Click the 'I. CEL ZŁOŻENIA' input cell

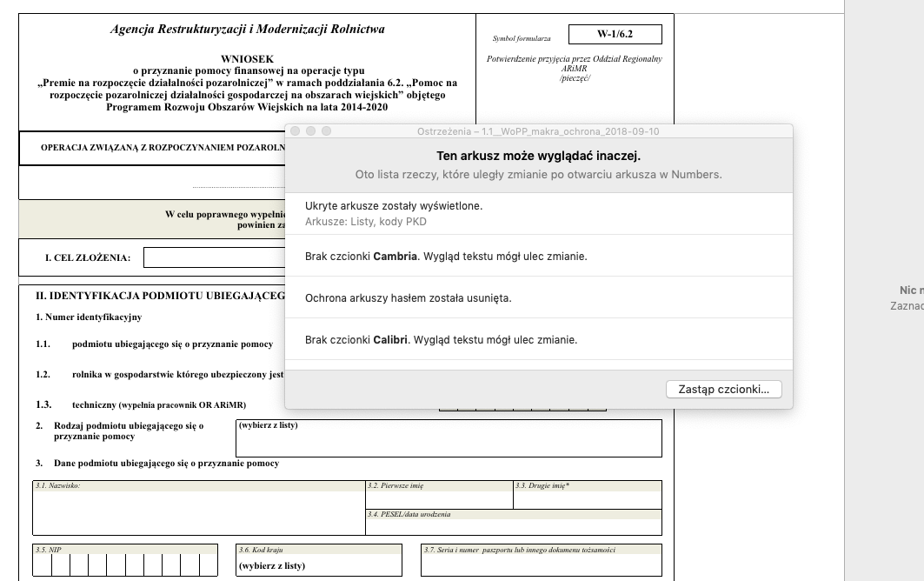(x=214, y=257)
